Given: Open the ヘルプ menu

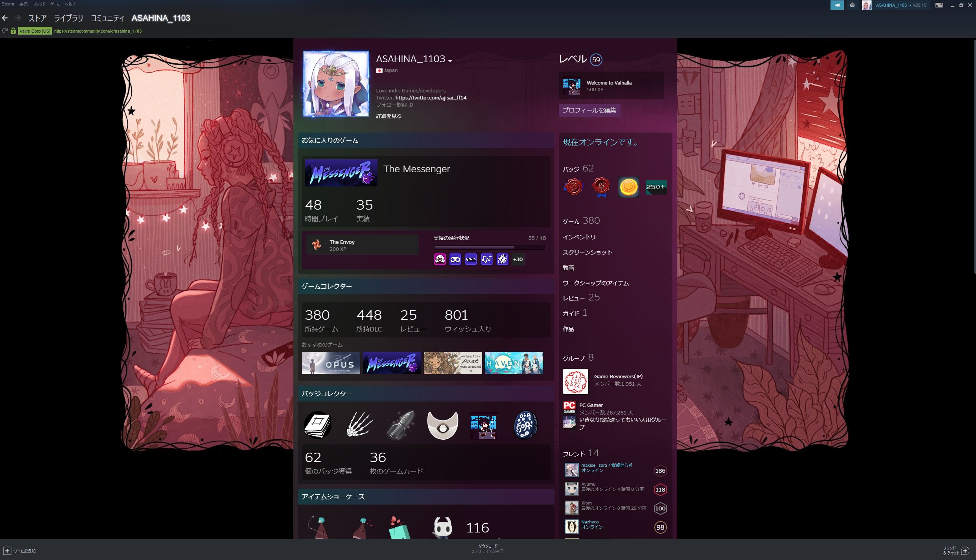Looking at the screenshot, I should (x=70, y=4).
